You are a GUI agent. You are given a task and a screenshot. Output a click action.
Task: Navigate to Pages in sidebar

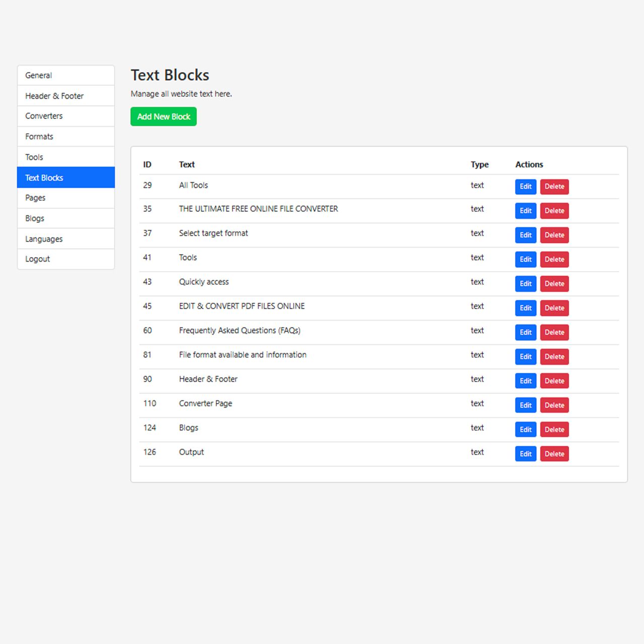click(x=66, y=198)
